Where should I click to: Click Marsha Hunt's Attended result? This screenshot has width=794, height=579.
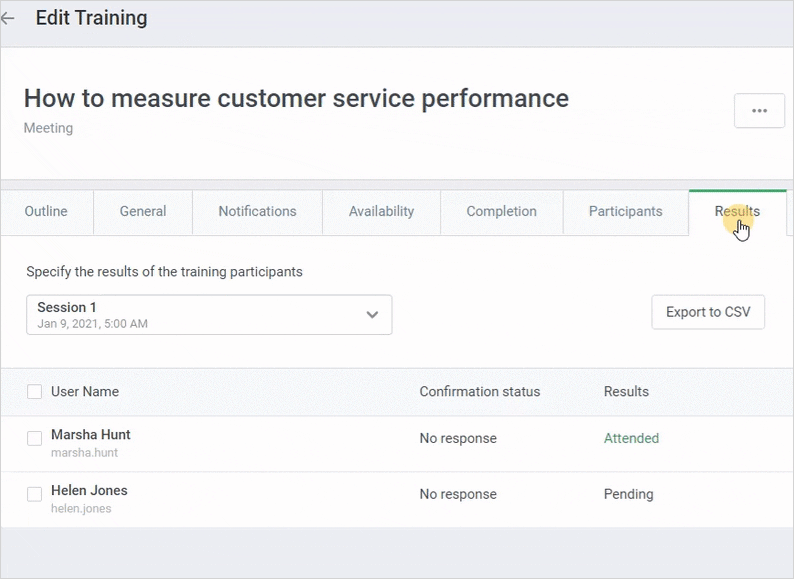631,438
